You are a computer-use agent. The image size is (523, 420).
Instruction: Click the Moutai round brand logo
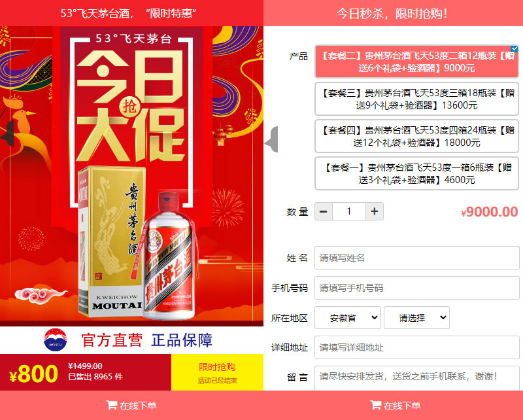[x=56, y=340]
